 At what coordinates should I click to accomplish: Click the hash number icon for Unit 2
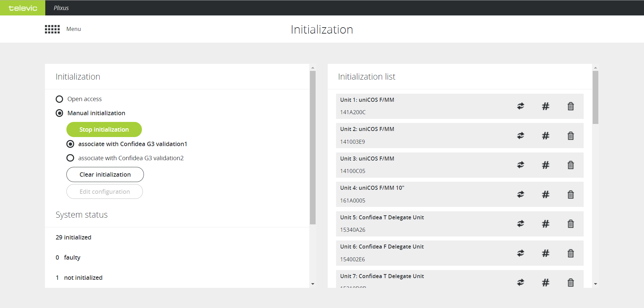point(545,136)
